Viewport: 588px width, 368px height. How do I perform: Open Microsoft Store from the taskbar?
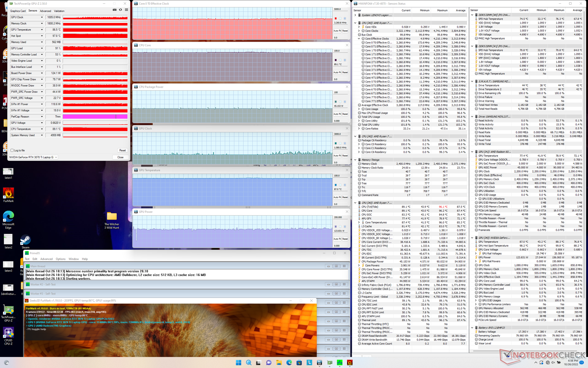pyautogui.click(x=299, y=362)
